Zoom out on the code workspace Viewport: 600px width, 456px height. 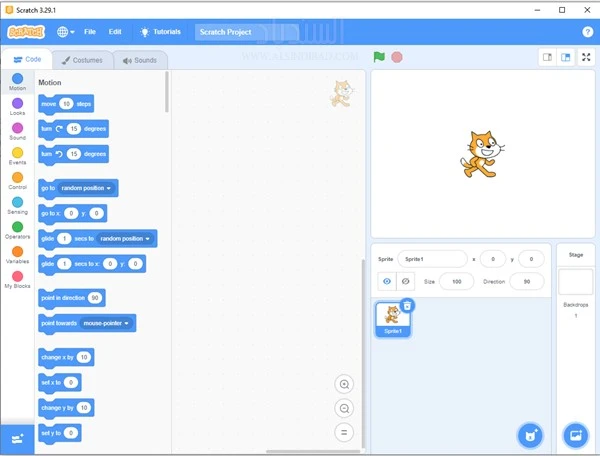(344, 409)
